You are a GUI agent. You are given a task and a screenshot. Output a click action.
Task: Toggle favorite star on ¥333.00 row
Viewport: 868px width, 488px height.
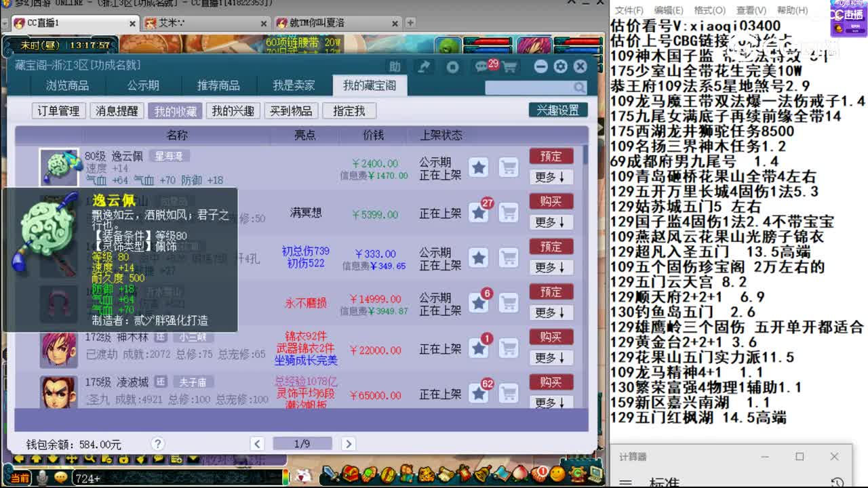coord(479,258)
